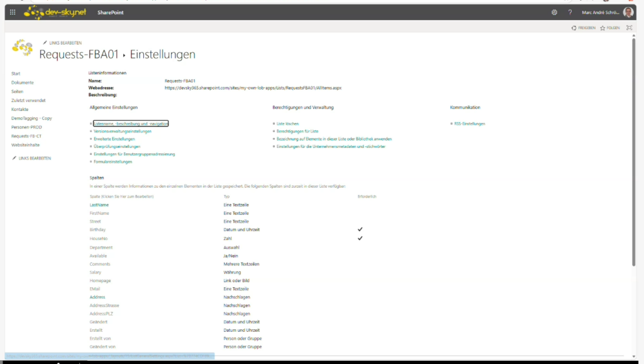The height and width of the screenshot is (364, 644).
Task: Click the site logo beside the title
Action: (22, 48)
